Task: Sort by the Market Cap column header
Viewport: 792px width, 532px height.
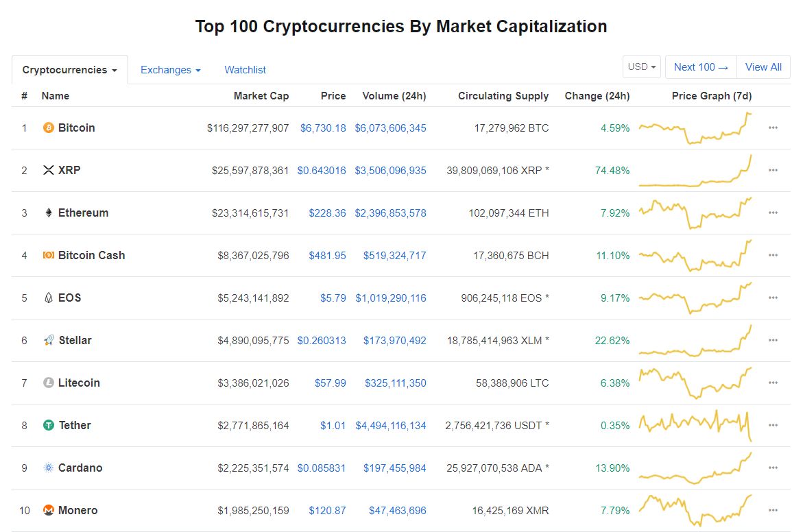Action: click(261, 96)
